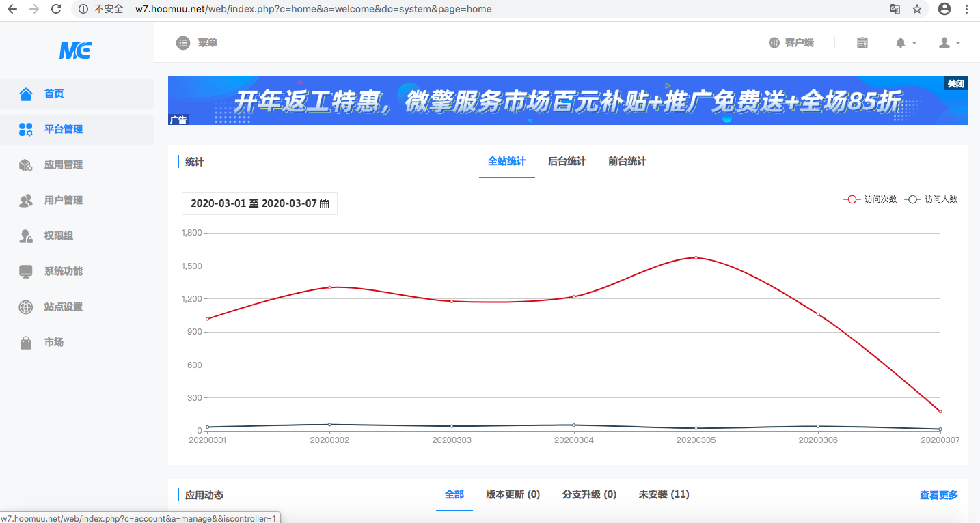
Task: Click the 应用动态 section heading
Action: tap(204, 495)
